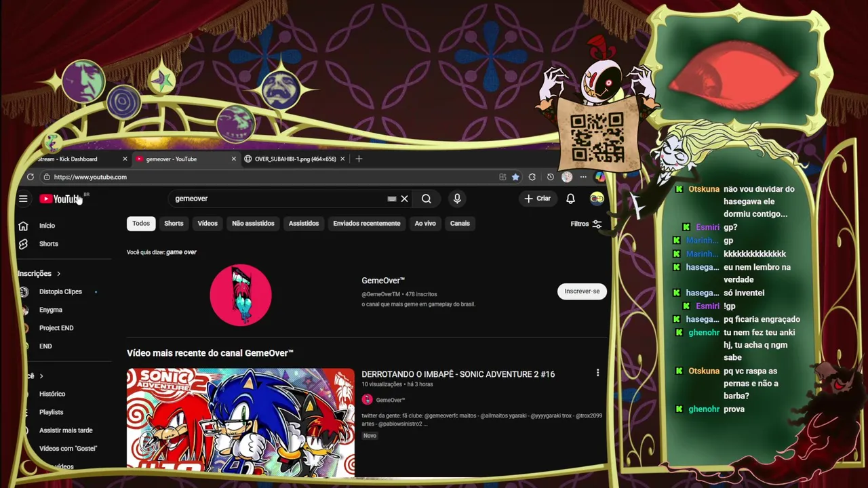Expand the Inscrições section arrow

(x=58, y=274)
